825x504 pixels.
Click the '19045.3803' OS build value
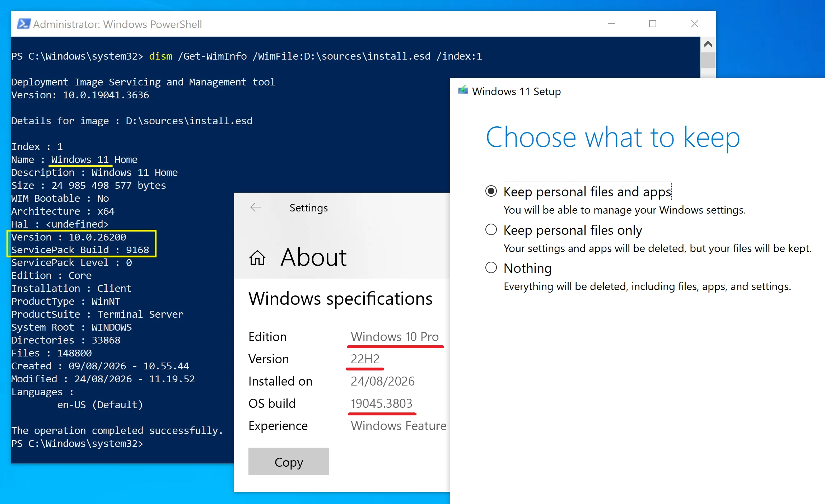point(382,403)
